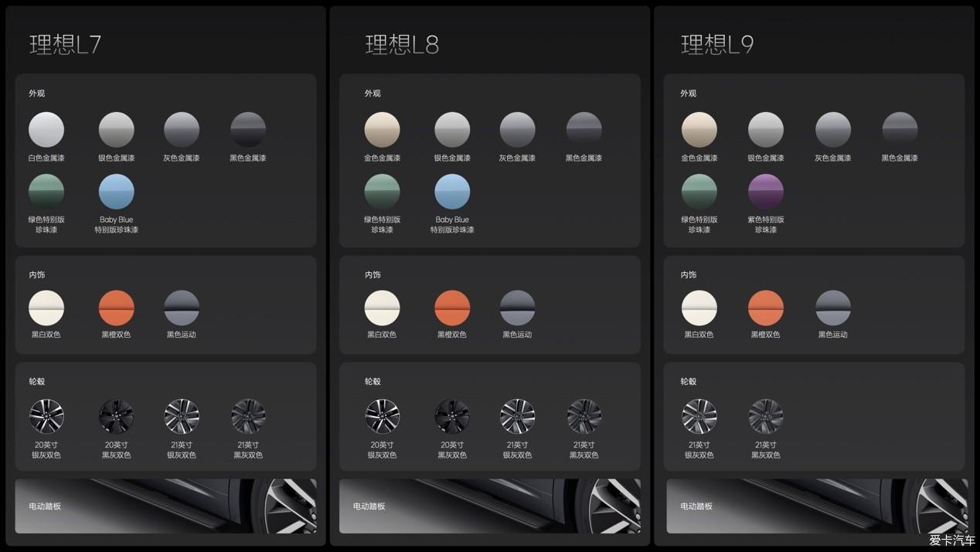
Task: Open the 理想L8 电动踏板 image
Action: (490, 506)
